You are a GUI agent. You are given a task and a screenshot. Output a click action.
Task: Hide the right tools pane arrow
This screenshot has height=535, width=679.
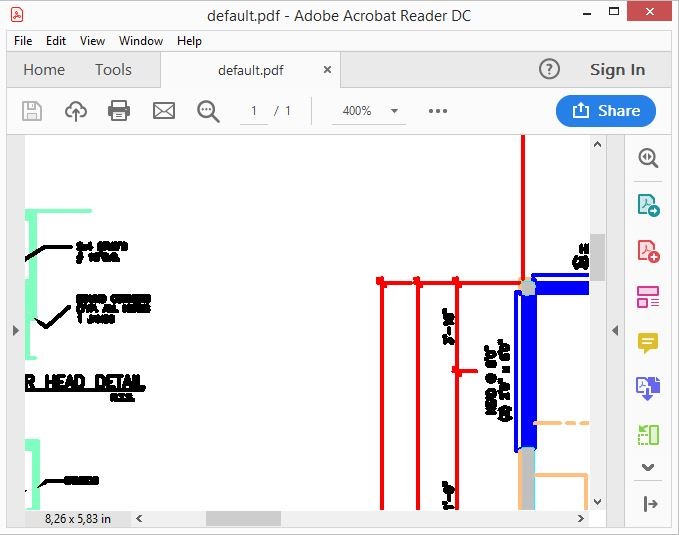click(615, 331)
